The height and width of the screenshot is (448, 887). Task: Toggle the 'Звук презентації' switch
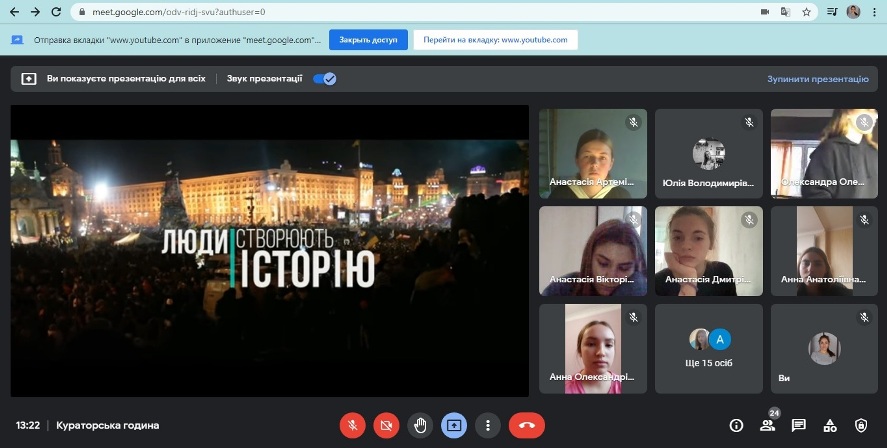click(x=325, y=79)
